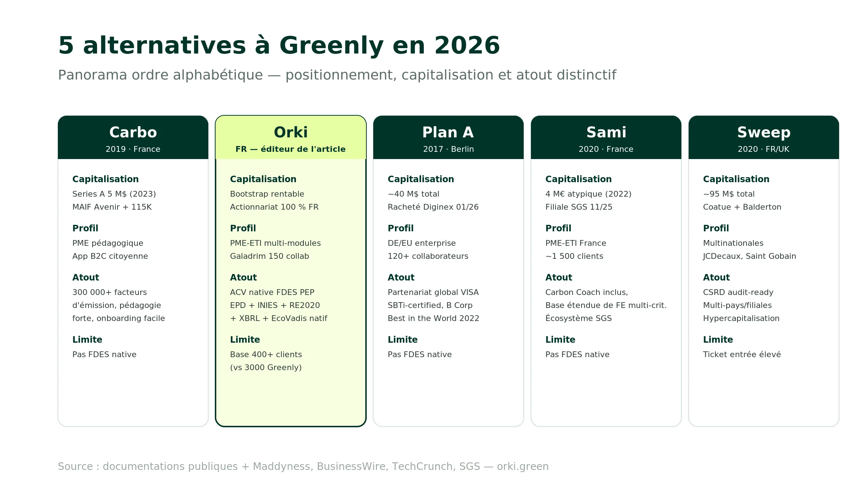Click the Carbo card header

133,137
